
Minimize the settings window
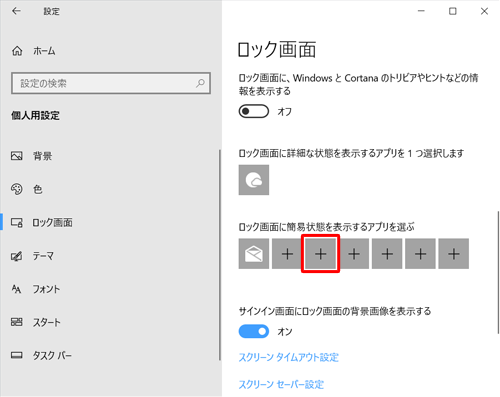point(421,11)
